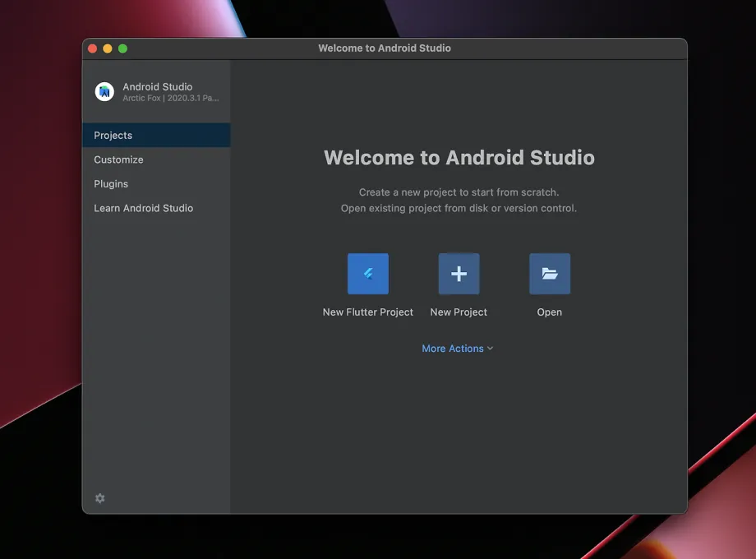
Task: Switch to the Customize tab
Action: point(156,159)
